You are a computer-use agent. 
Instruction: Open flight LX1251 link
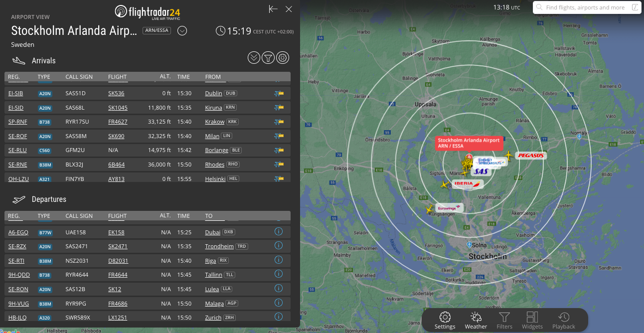118,318
